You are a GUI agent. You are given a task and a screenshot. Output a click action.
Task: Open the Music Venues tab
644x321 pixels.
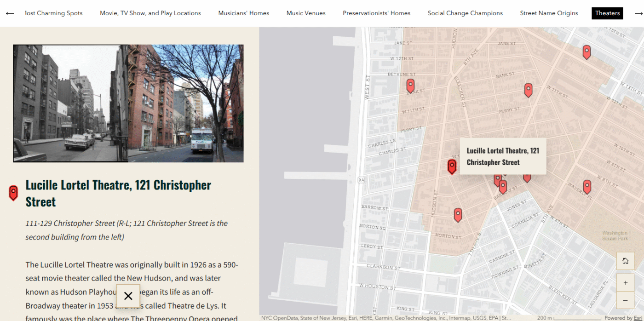point(306,13)
